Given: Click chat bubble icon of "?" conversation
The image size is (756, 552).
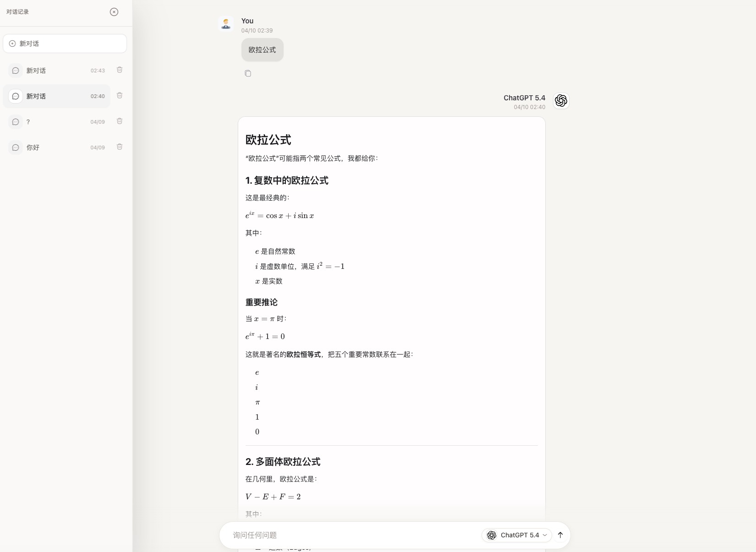Looking at the screenshot, I should [16, 122].
